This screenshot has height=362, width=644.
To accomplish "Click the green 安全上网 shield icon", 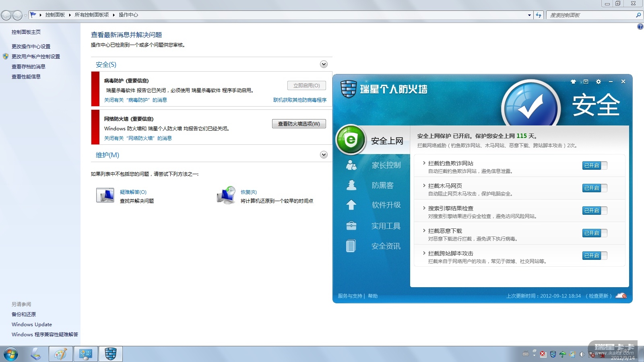I will tap(351, 140).
